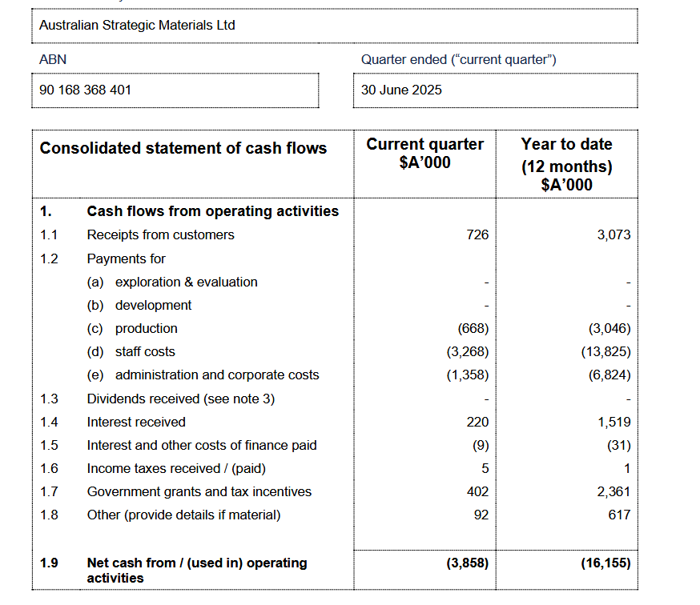Select the Government grants and tax incentives label

click(x=199, y=491)
